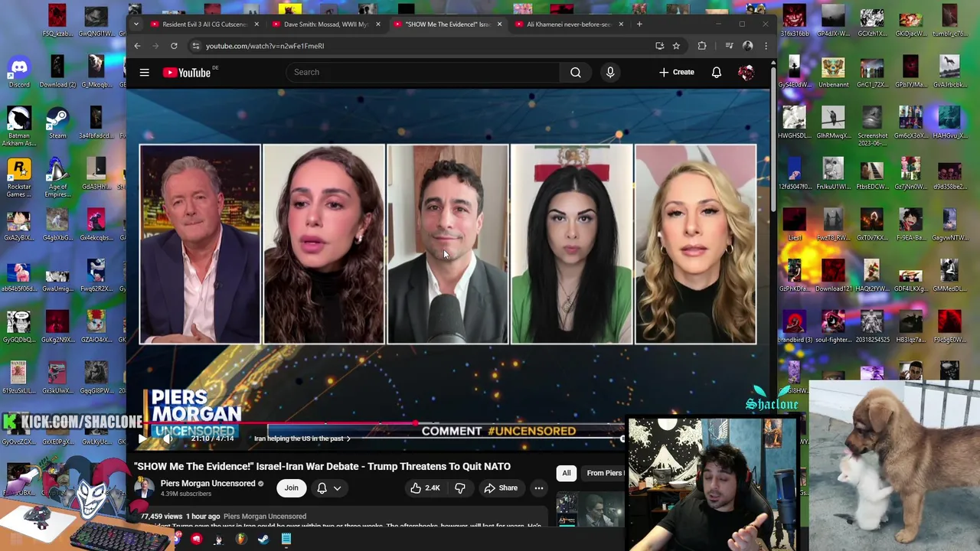Expand the tab search dropdown arrow

(136, 24)
